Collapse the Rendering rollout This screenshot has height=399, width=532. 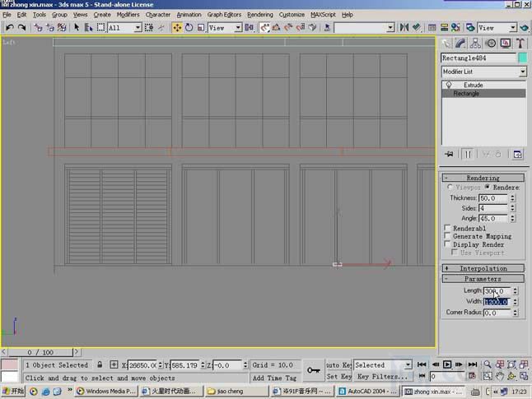coord(483,178)
